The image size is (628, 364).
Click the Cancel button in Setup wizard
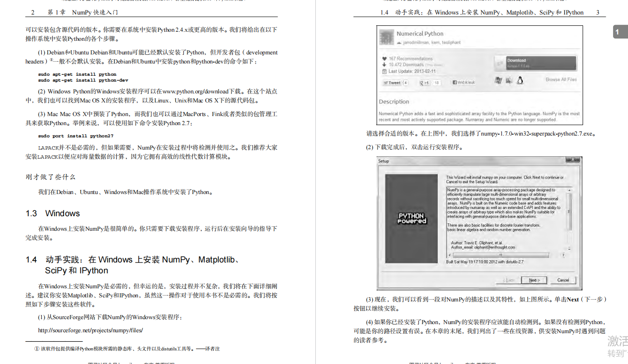[x=563, y=280]
